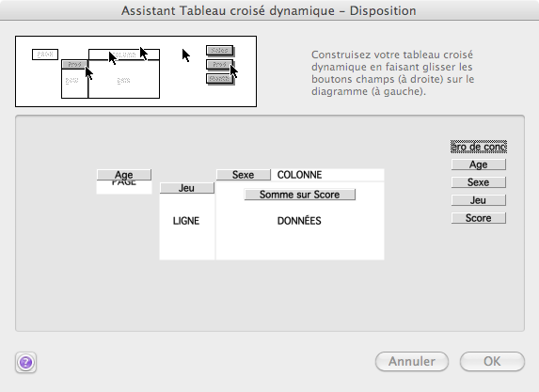Confirm the layout with the OK button
Viewport: 539px width, 392px height.
(492, 361)
